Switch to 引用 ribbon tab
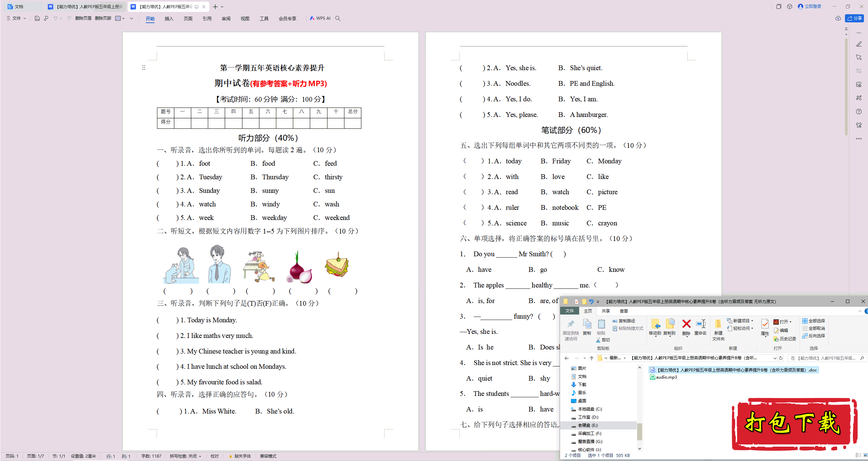This screenshot has height=461, width=868. pyautogui.click(x=207, y=19)
